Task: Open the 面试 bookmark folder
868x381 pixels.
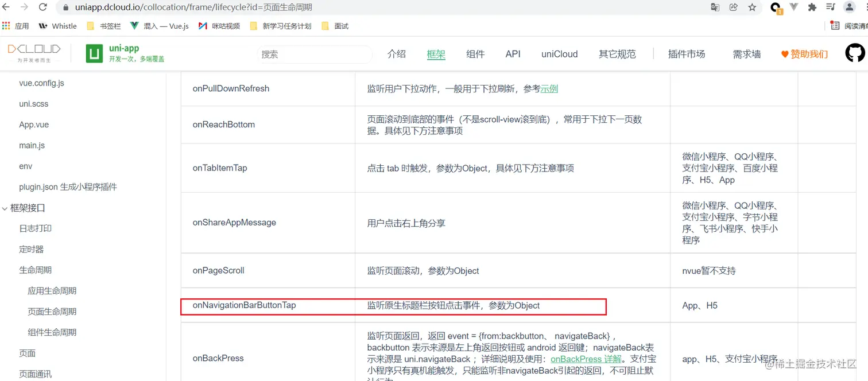Action: [x=335, y=26]
